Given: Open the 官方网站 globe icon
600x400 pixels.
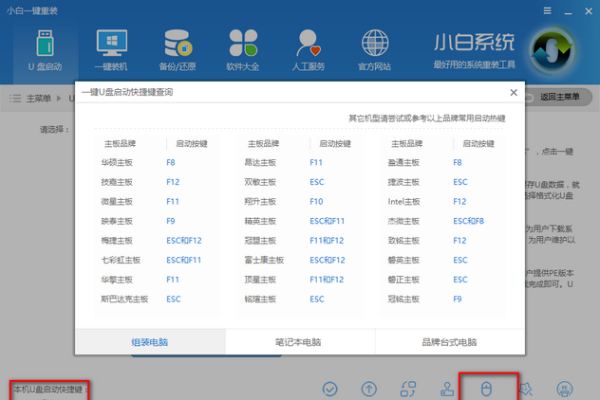Looking at the screenshot, I should click(375, 43).
